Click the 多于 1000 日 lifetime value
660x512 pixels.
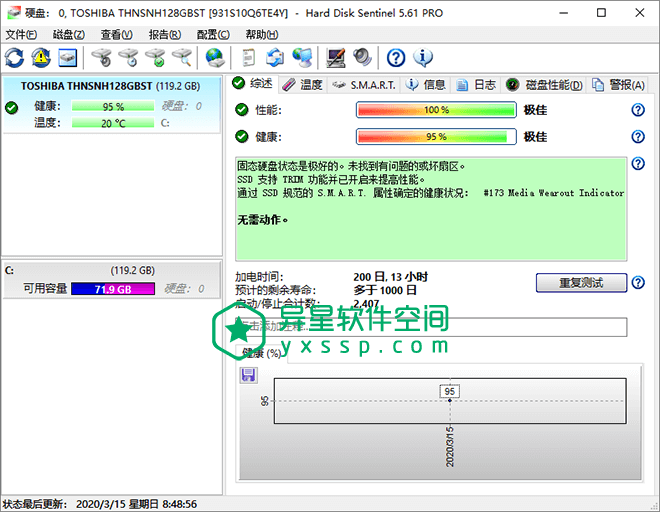point(385,290)
